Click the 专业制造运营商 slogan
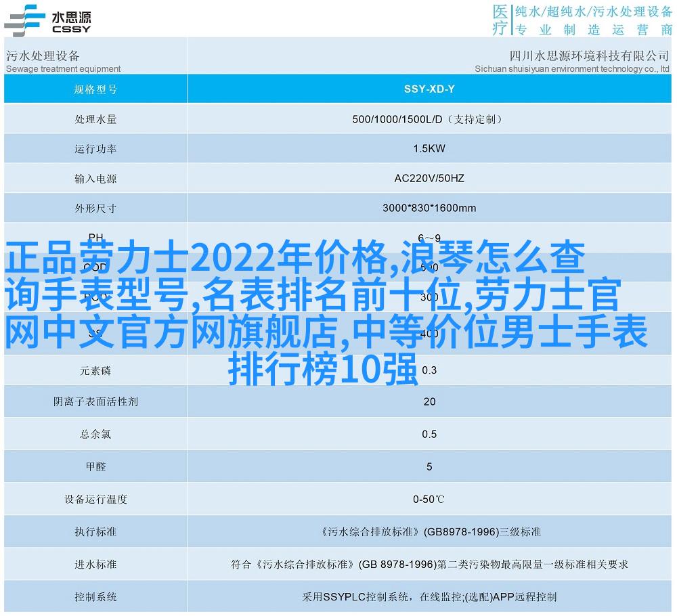The height and width of the screenshot is (616, 677). (x=594, y=29)
